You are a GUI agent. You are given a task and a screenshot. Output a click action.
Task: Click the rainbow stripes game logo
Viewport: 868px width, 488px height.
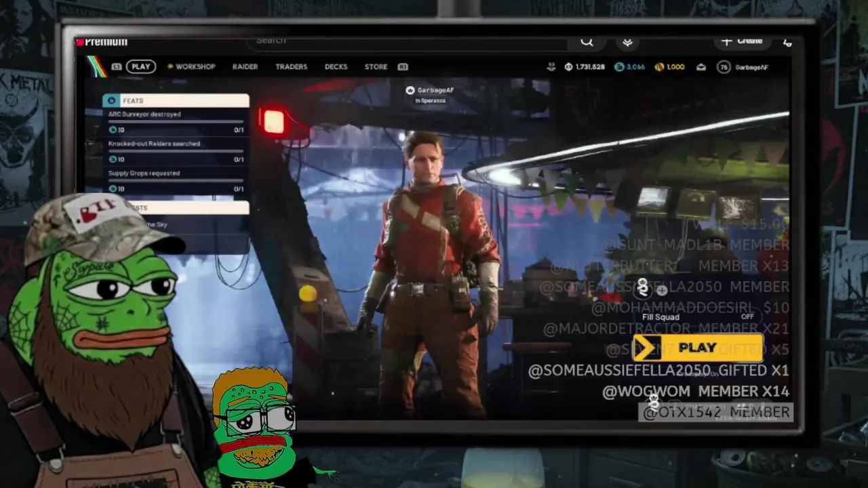(x=98, y=66)
